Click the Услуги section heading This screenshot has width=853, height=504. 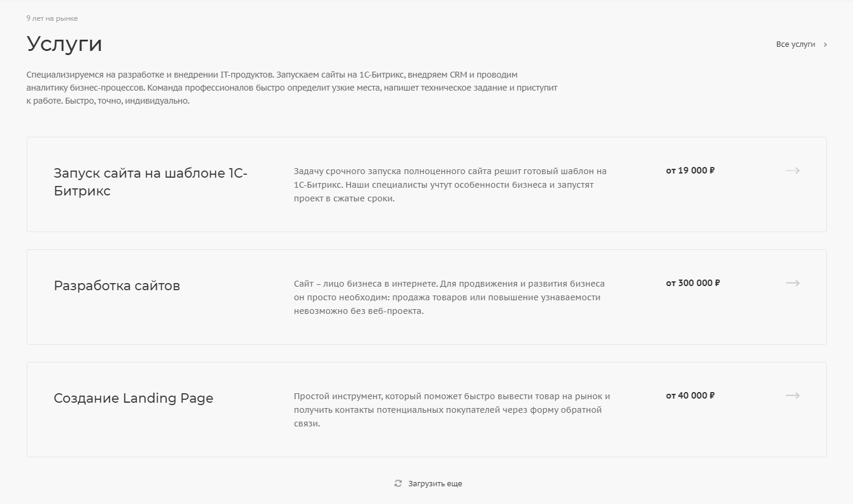(64, 44)
